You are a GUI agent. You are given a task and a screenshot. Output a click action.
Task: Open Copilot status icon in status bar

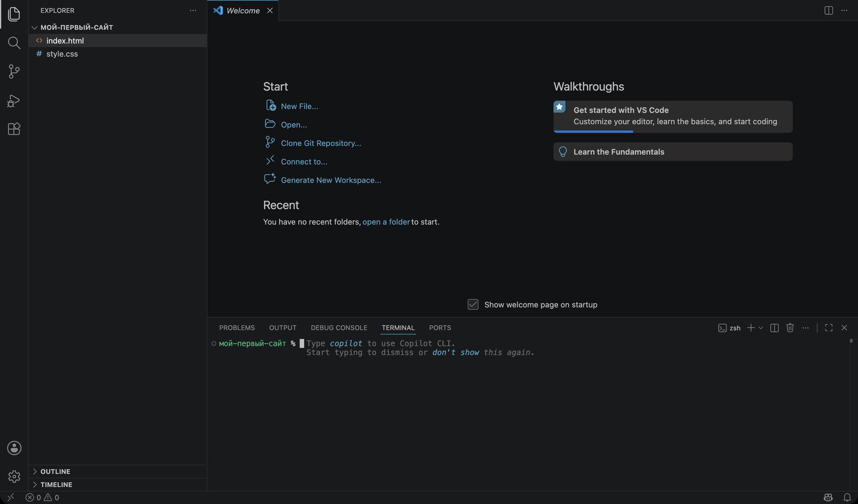[x=829, y=498]
